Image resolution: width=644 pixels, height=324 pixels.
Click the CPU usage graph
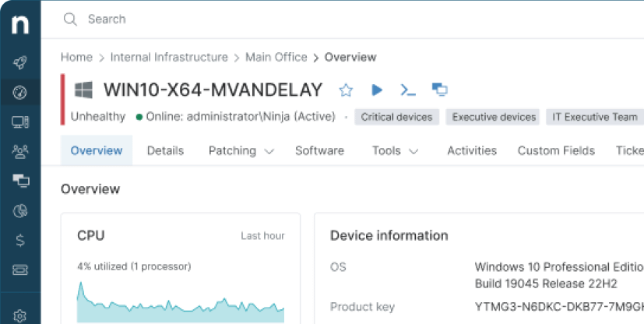coord(181,302)
